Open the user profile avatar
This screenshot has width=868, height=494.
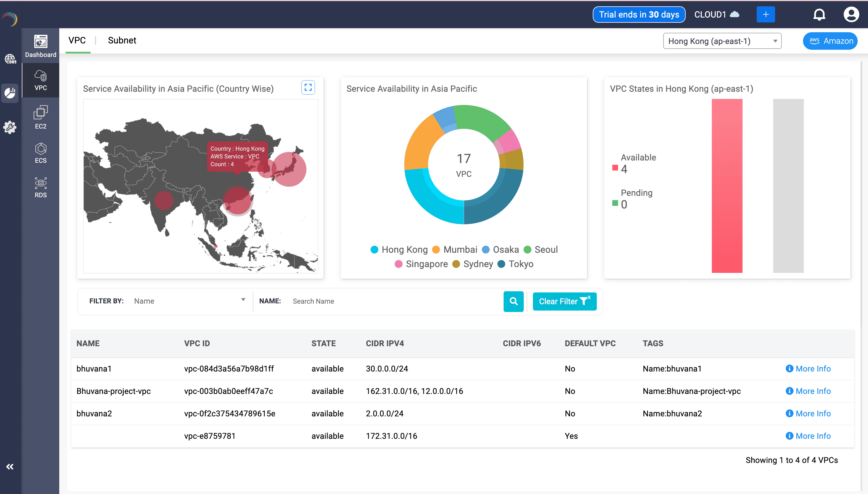851,15
